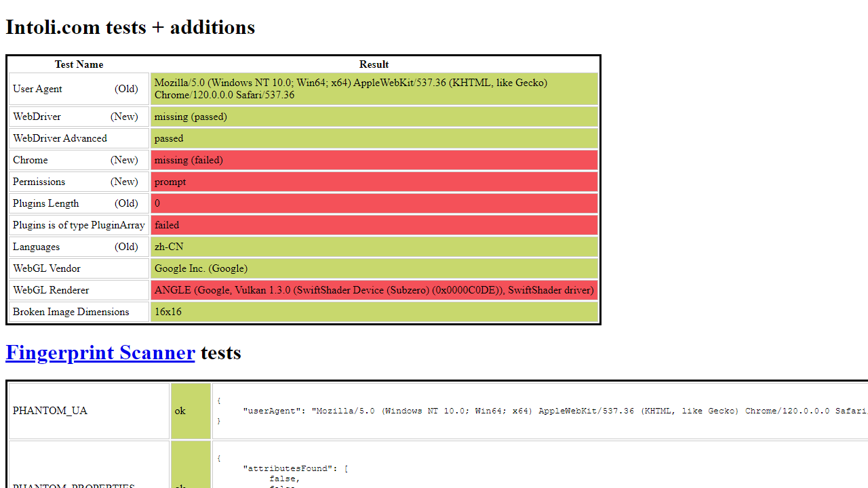Select the 'User Agent' test name cell
Screen dimensions: 868x488
pos(79,89)
